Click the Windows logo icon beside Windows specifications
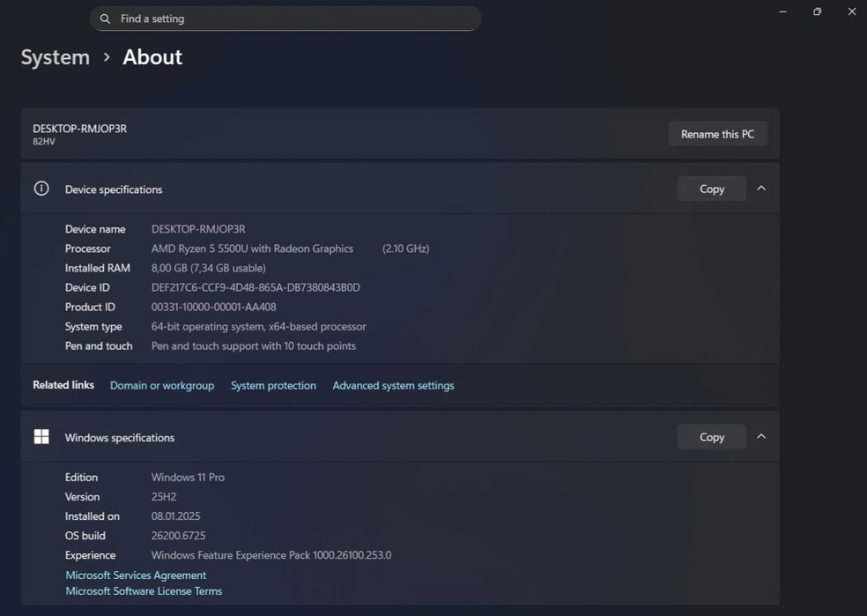The image size is (867, 616). [x=41, y=437]
